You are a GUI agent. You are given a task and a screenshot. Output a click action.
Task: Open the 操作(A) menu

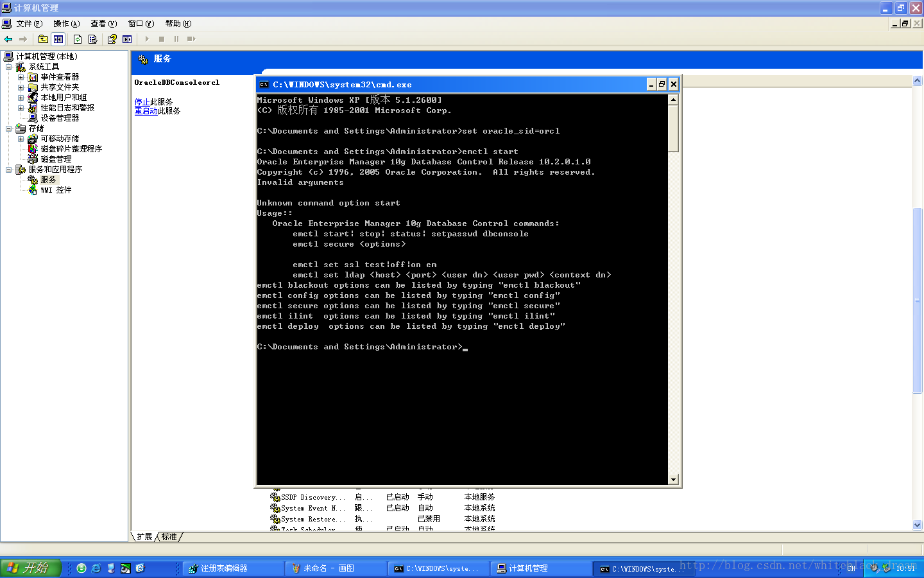click(67, 24)
